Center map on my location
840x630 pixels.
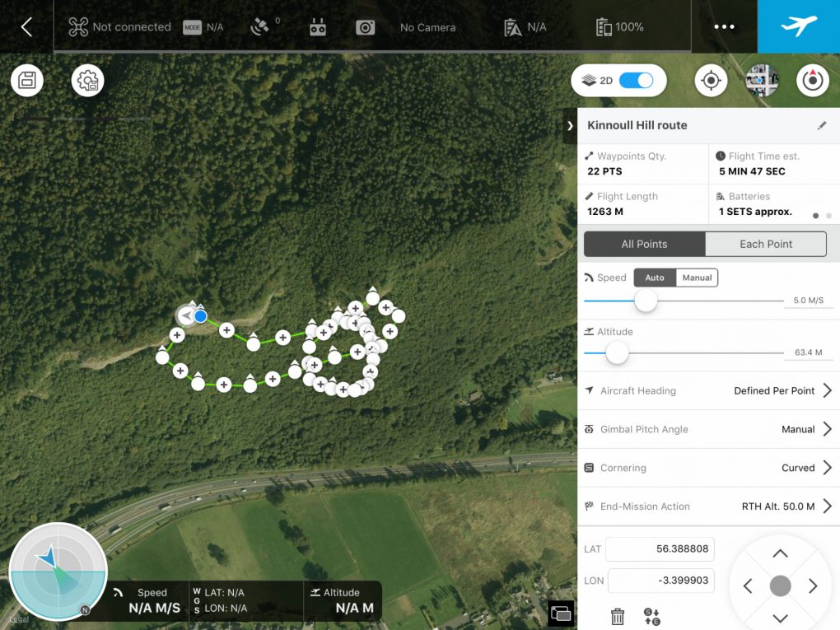(x=711, y=81)
